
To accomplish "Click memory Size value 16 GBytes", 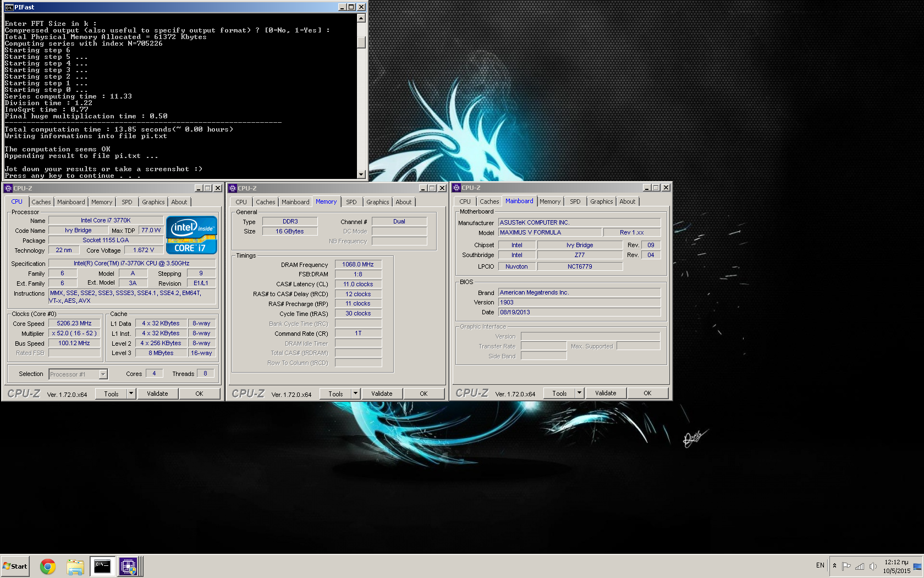I will click(x=290, y=231).
